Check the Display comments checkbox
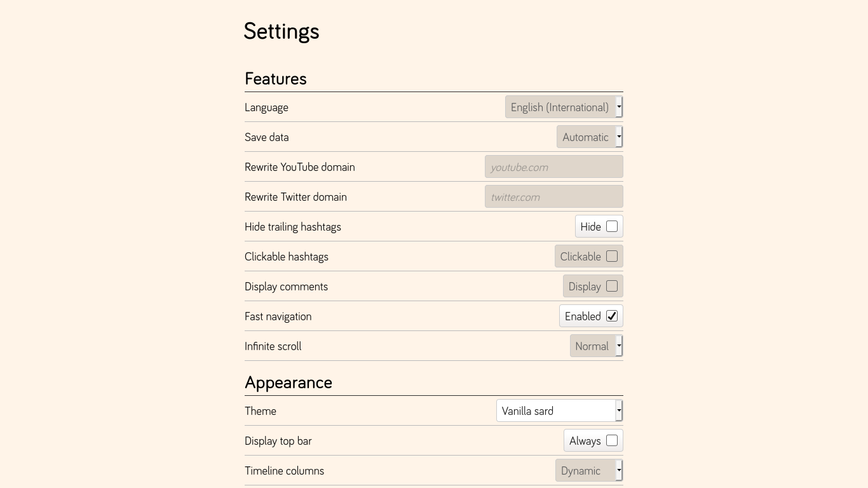868x488 pixels. 612,286
